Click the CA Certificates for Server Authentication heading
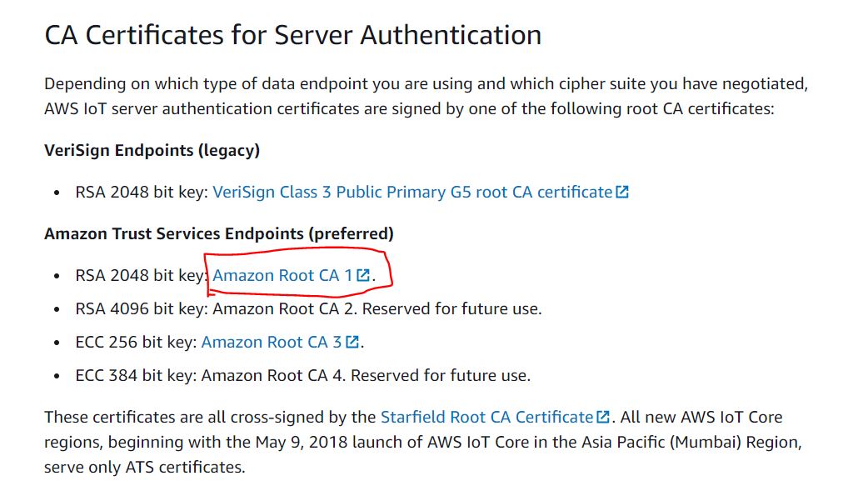 coord(292,35)
